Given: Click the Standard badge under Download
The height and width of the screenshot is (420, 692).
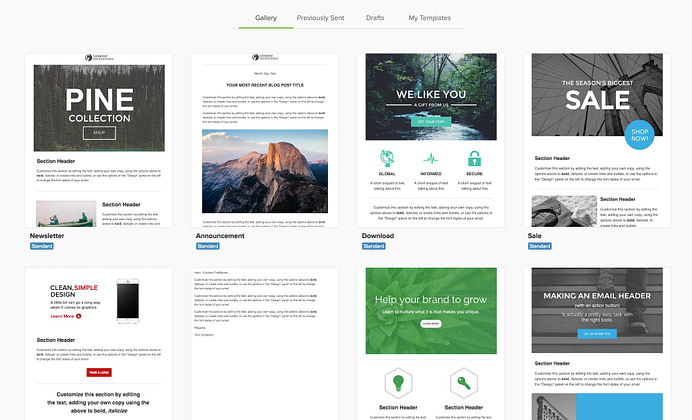Looking at the screenshot, I should (374, 246).
